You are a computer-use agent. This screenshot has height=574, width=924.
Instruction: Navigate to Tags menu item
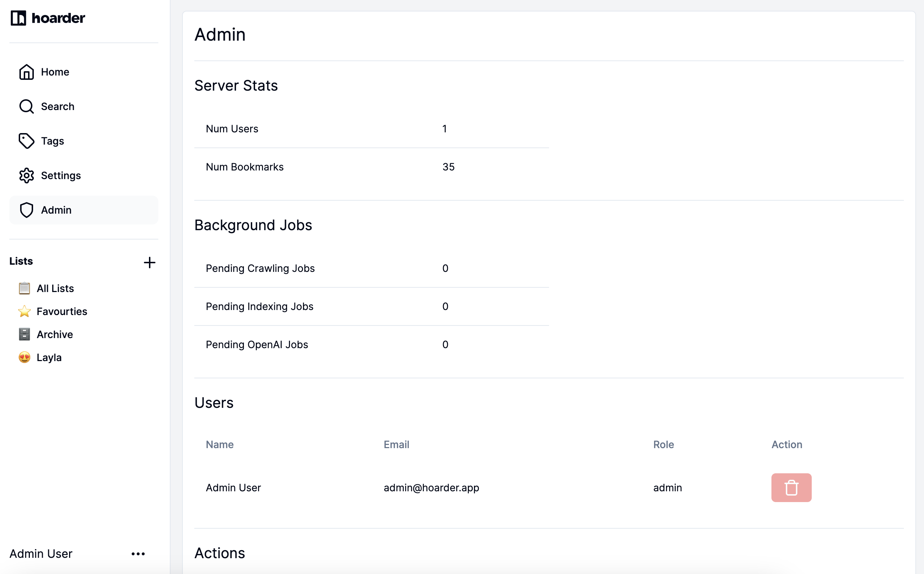coord(53,141)
